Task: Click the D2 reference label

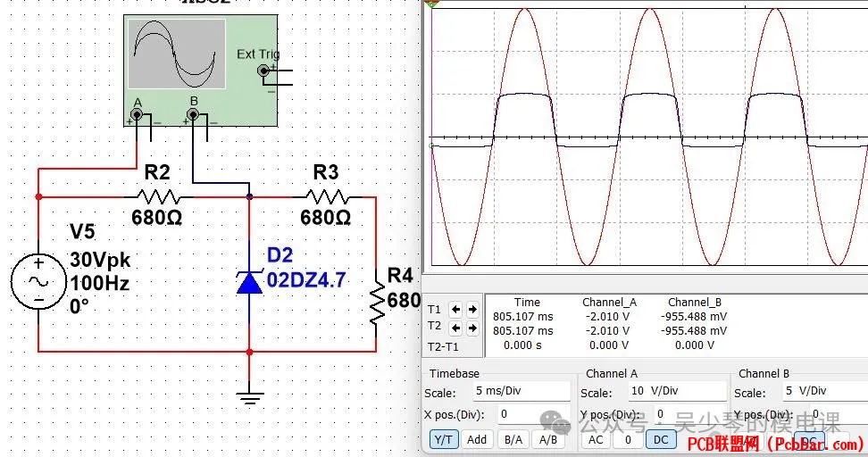Action: 280,255
